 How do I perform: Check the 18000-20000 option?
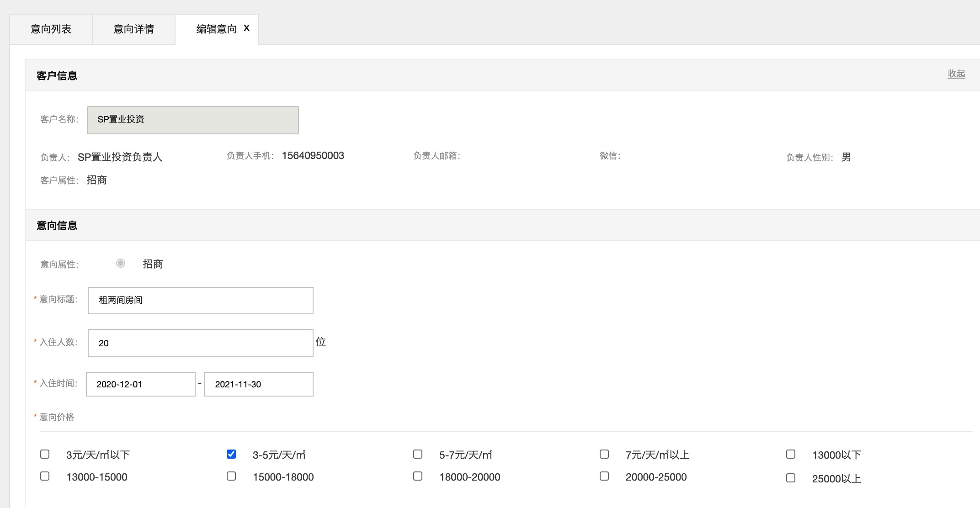tap(418, 476)
